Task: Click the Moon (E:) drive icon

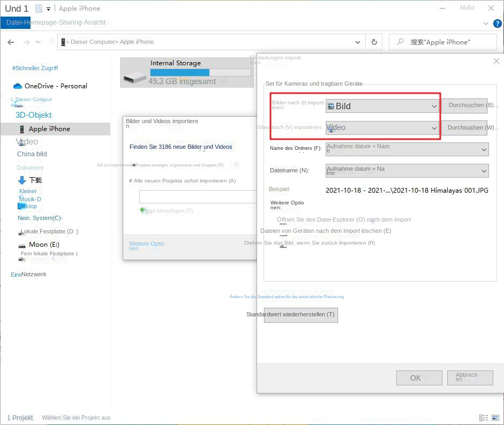Action: [x=21, y=245]
